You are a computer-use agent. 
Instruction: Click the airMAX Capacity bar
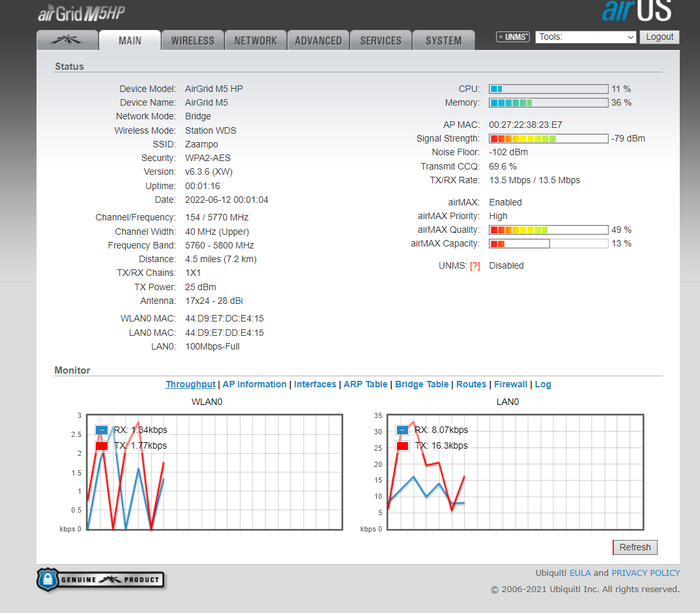(549, 243)
